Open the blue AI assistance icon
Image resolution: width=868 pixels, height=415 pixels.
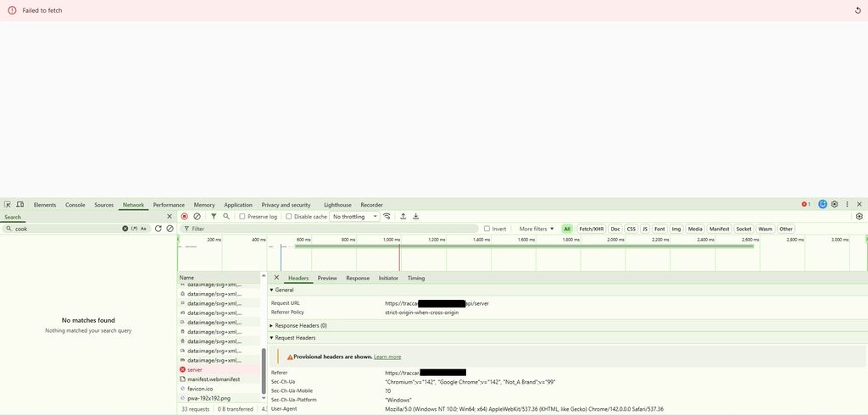[822, 204]
